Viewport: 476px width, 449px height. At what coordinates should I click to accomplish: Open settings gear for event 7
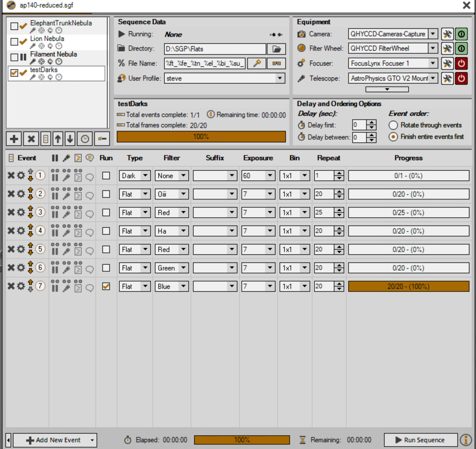(21, 286)
